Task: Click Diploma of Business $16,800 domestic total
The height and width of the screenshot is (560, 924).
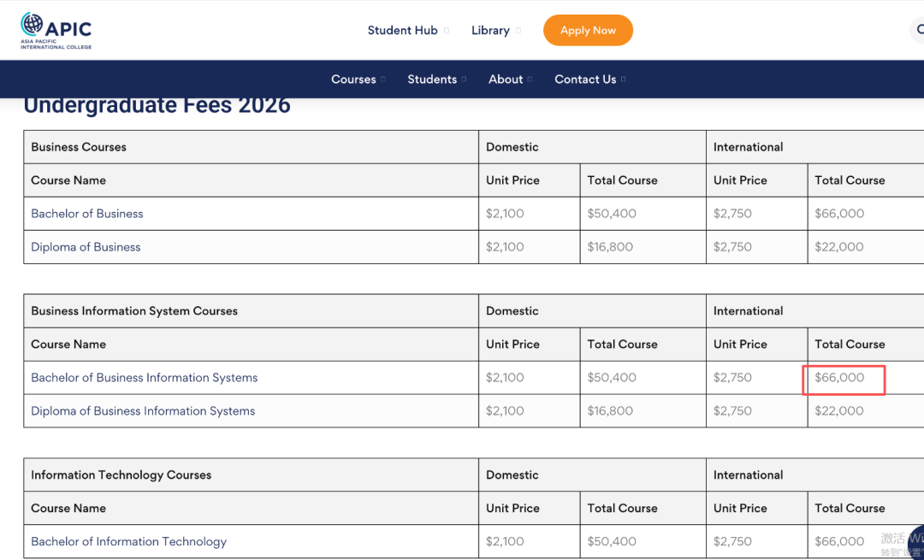Action: pyautogui.click(x=611, y=247)
